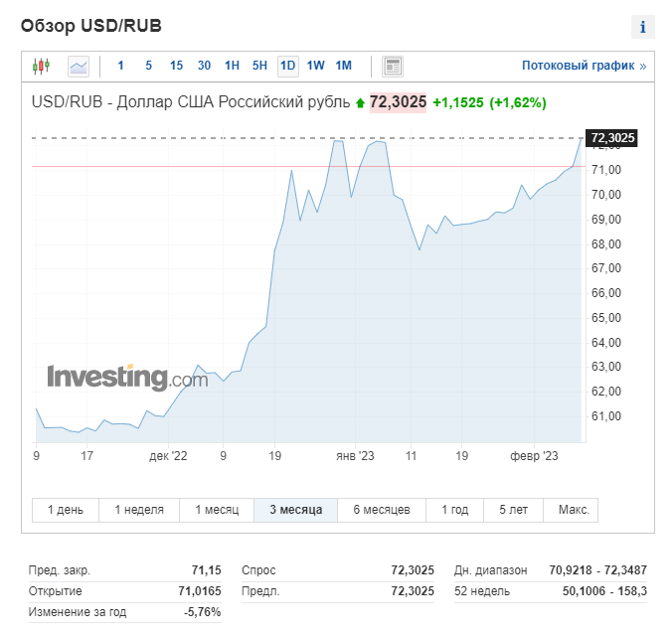Set interval to 1M
The height and width of the screenshot is (638, 672).
[343, 67]
